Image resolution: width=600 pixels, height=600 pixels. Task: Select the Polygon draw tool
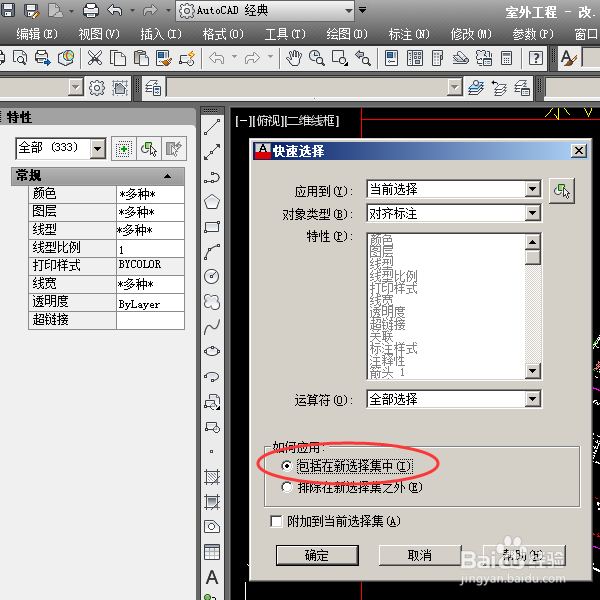coord(212,202)
